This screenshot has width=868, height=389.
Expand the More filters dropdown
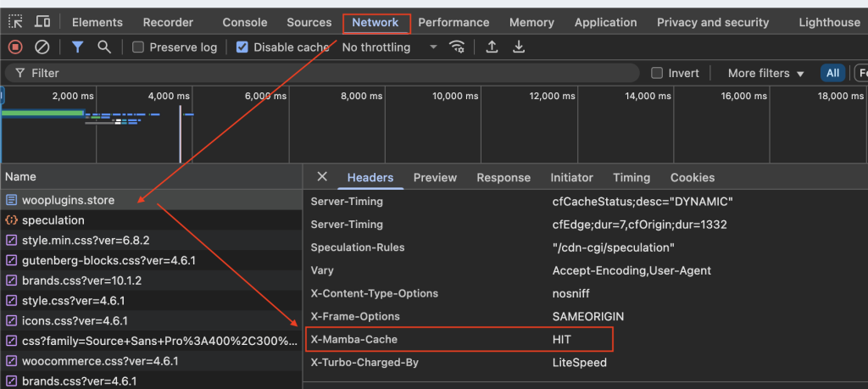click(x=765, y=74)
